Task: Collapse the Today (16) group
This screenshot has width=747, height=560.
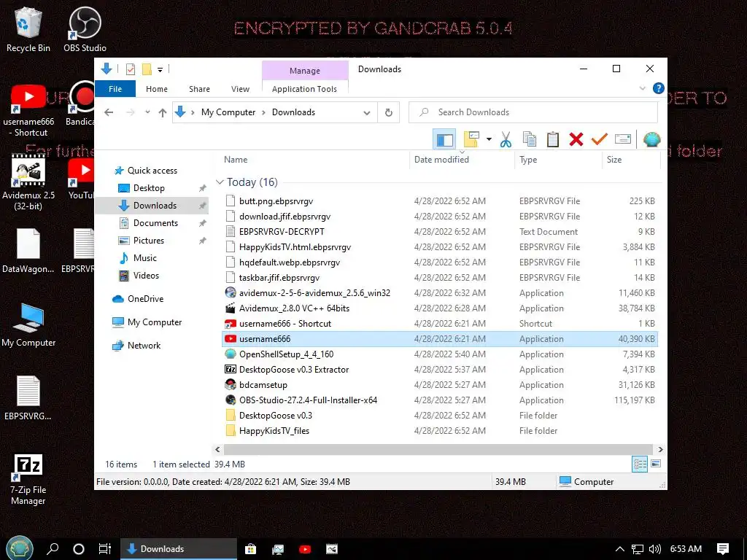Action: tap(220, 182)
